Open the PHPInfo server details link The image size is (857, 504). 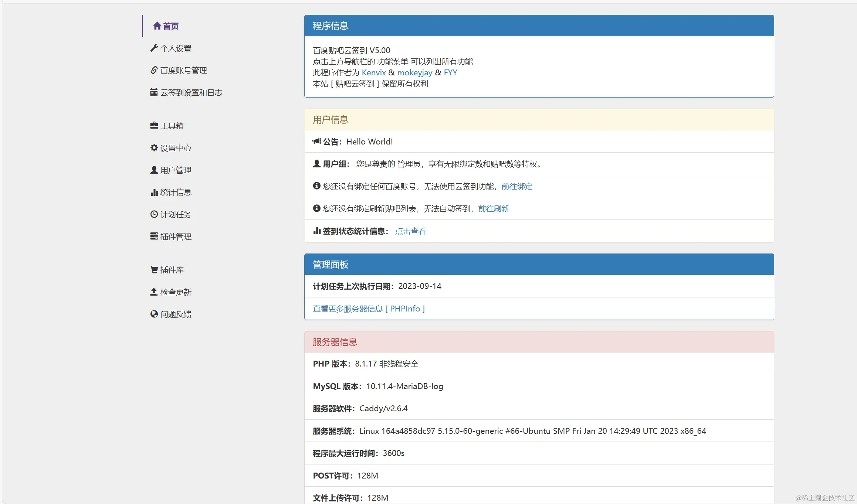(x=369, y=309)
